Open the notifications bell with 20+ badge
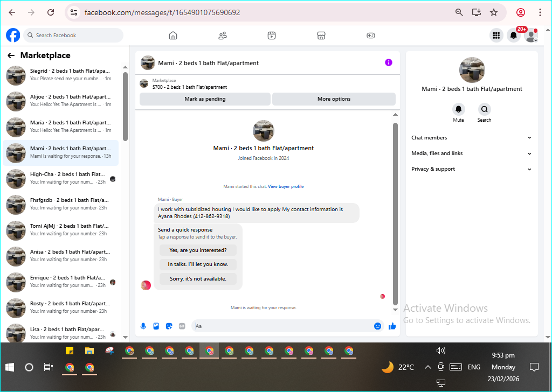This screenshot has width=552, height=392. [x=514, y=35]
